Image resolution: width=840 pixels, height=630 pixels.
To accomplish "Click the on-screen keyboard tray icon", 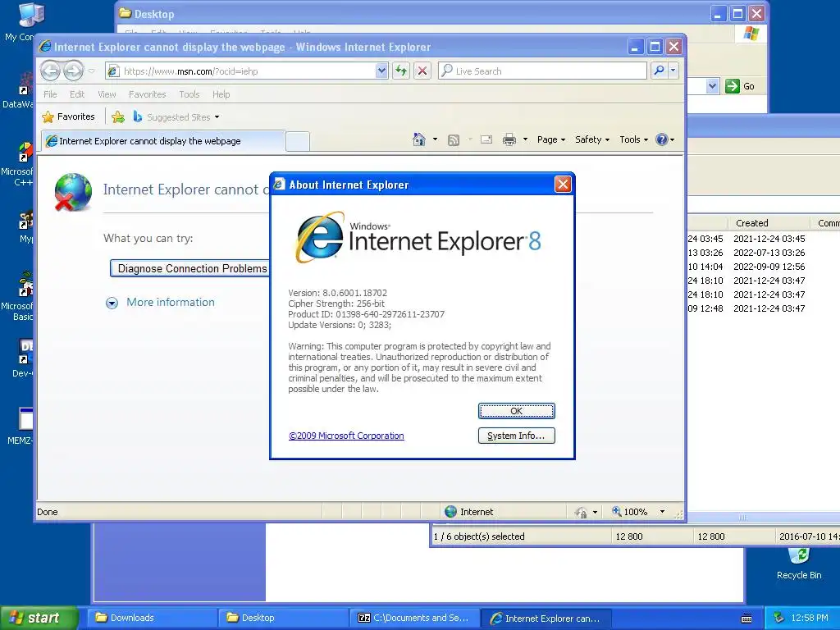I will [x=746, y=619].
